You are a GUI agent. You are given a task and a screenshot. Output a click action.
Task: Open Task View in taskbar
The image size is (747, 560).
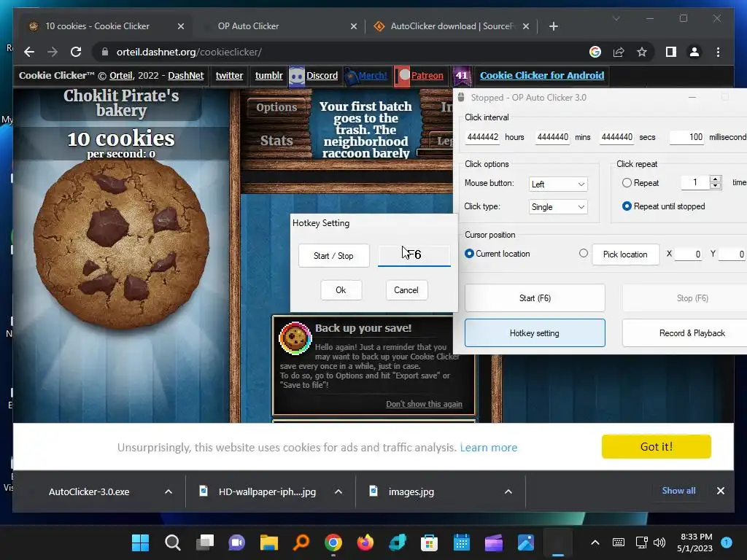(205, 542)
